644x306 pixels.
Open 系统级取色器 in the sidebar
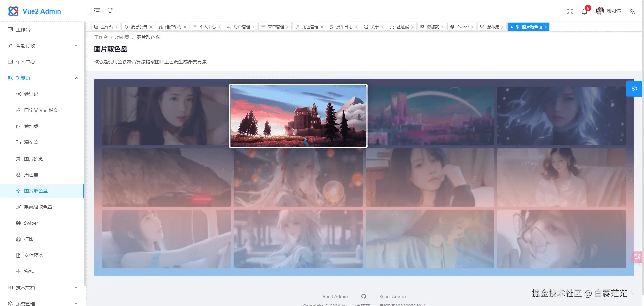point(42,207)
